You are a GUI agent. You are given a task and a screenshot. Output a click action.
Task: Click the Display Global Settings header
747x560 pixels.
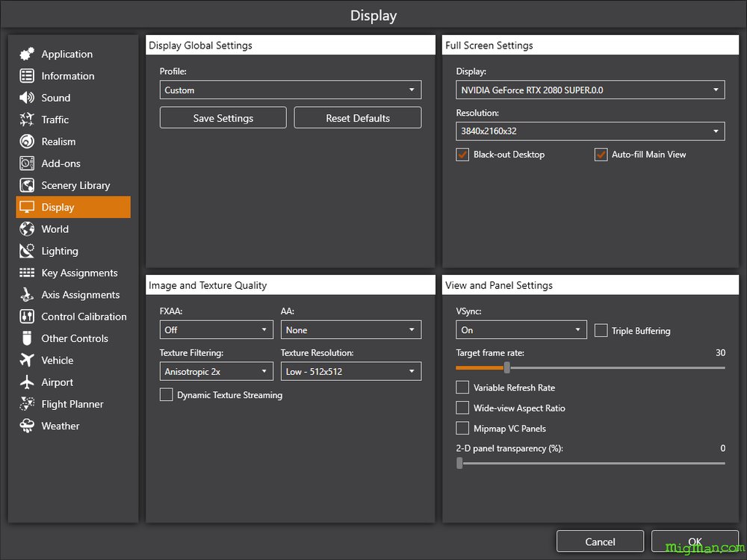click(x=291, y=46)
